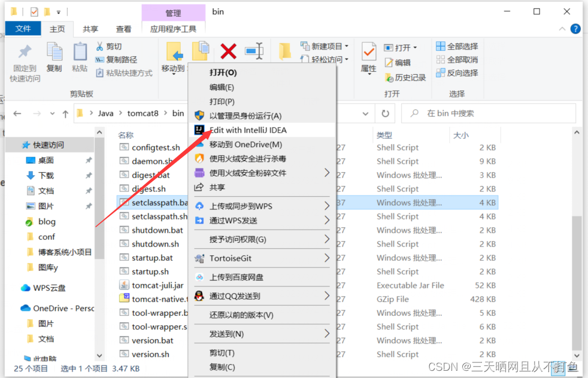
Task: Click the Rename icon in ribbon
Action: pyautogui.click(x=254, y=51)
